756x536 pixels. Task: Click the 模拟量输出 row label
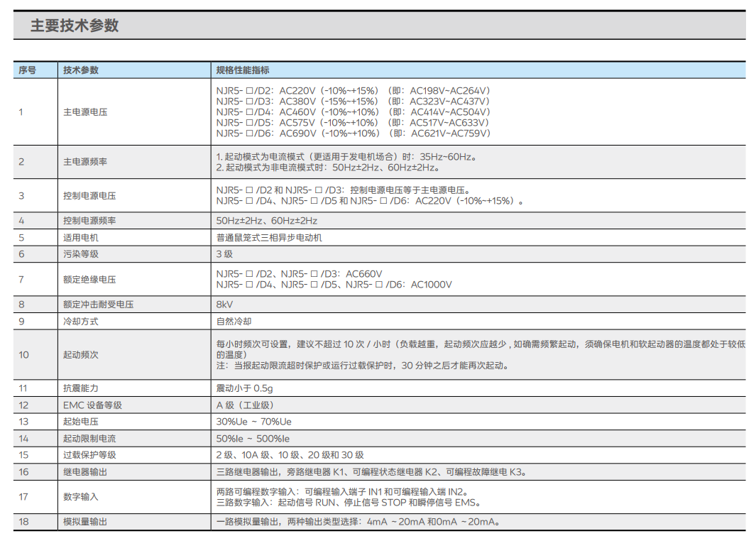click(85, 522)
